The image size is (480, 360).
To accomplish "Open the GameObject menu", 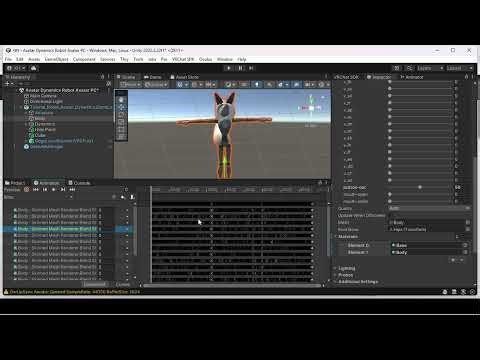I will [x=56, y=59].
